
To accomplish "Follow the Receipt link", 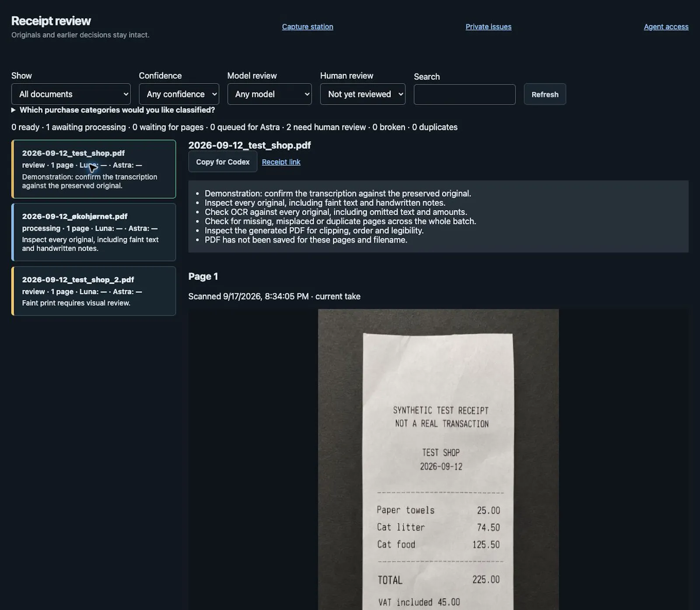I will tap(281, 162).
